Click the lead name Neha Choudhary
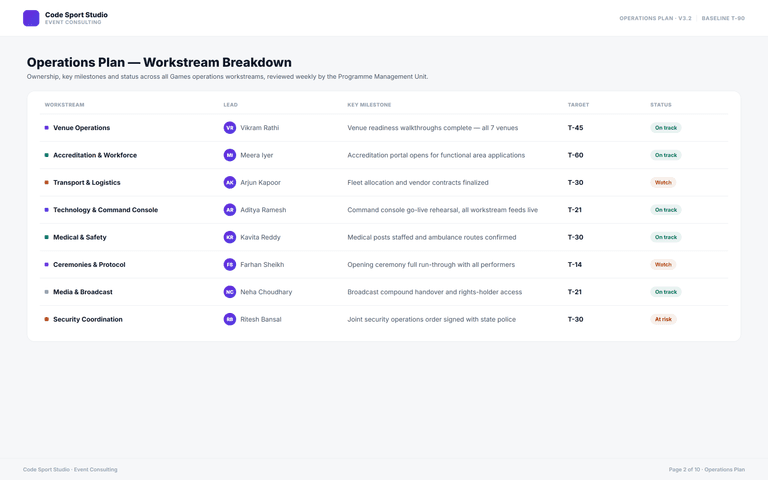Viewport: 768px width, 480px height. pyautogui.click(x=266, y=292)
